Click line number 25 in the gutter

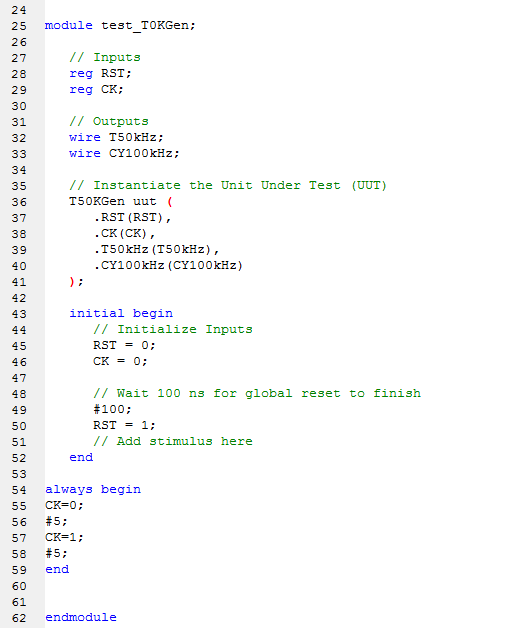coord(19,26)
